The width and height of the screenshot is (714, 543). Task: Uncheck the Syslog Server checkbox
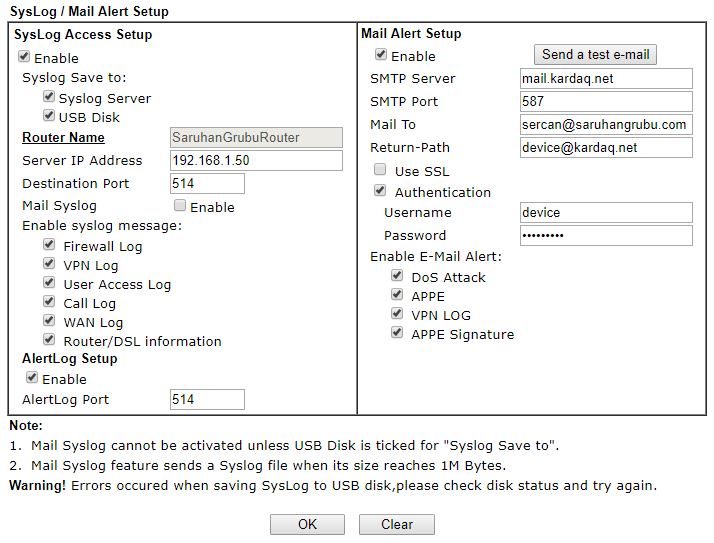pos(49,98)
